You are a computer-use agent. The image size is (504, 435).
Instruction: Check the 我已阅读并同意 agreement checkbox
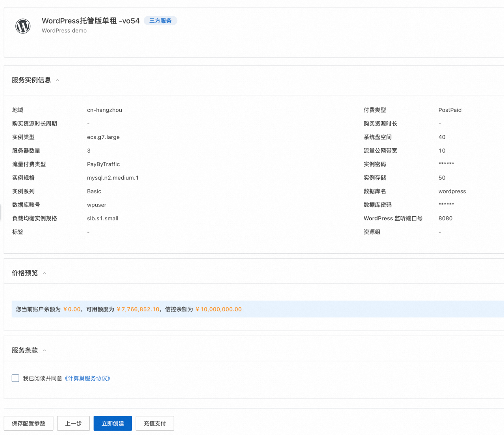point(16,378)
